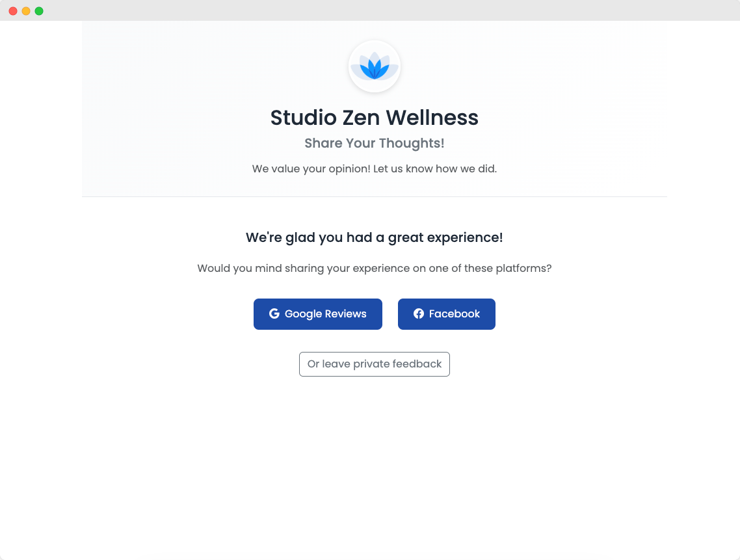Viewport: 740px width, 560px height.
Task: Click the "We're glad you had a great experience!" heading
Action: click(375, 237)
